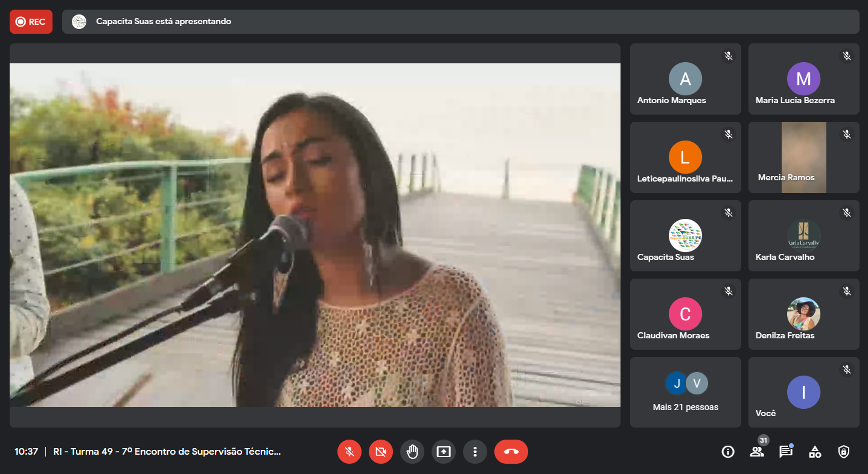Click Denilza Freitas profile photo
This screenshot has height=474, width=868.
point(803,314)
